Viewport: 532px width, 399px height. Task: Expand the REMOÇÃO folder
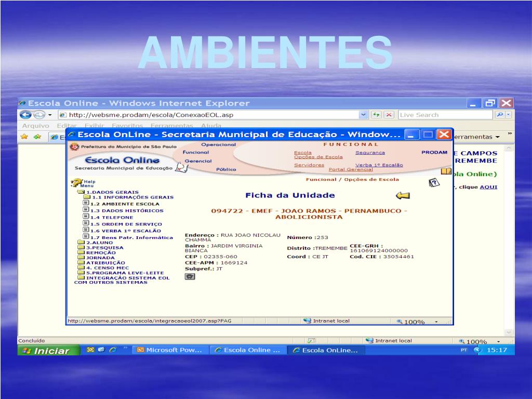coord(81,252)
